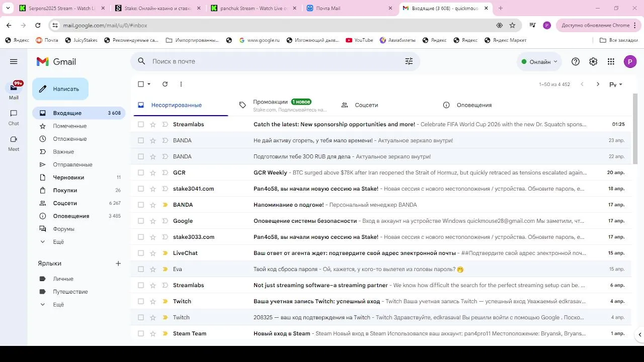This screenshot has height=362, width=644.
Task: Open YouTube bookmark
Action: (x=359, y=40)
